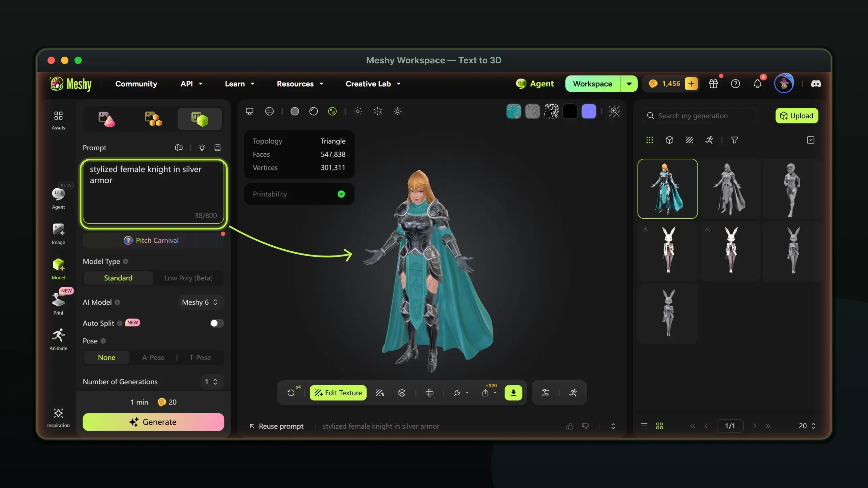Screen dimensions: 868x488
Task: Click the zoom inspect icon in the viewport toolbar
Action: pos(614,111)
